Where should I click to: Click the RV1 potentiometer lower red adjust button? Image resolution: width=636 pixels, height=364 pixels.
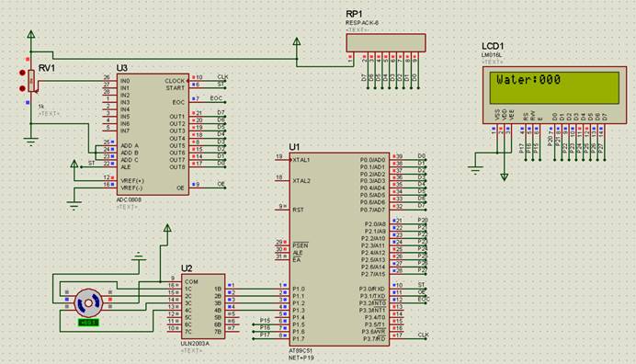(22, 88)
